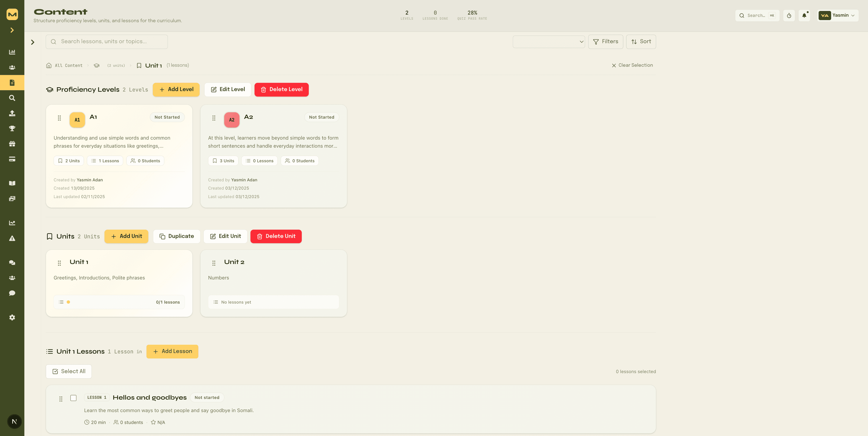
Task: Open the single speech bubble sidebar icon
Action: (x=12, y=293)
